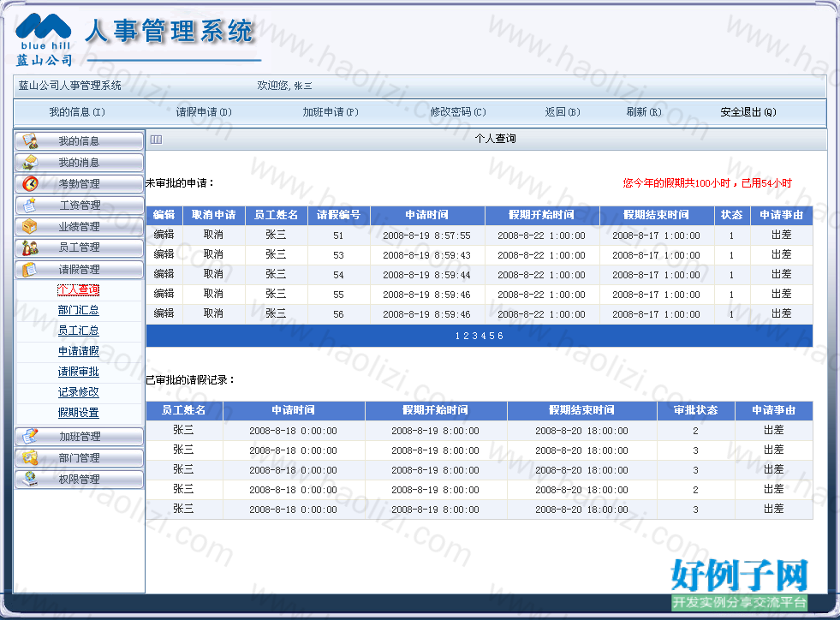
Task: Go to page 6 of pending requests
Action: pos(500,336)
